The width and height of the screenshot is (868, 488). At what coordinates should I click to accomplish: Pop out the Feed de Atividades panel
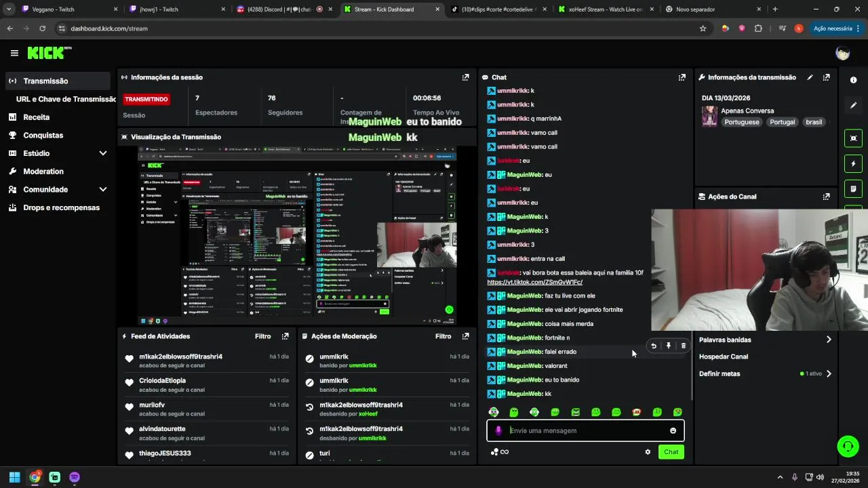[x=285, y=336]
